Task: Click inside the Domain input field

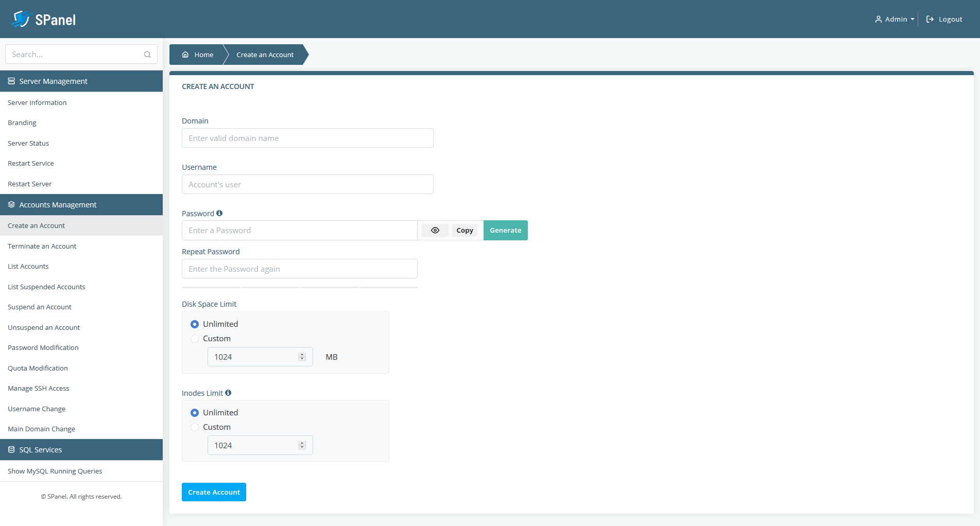Action: click(307, 138)
